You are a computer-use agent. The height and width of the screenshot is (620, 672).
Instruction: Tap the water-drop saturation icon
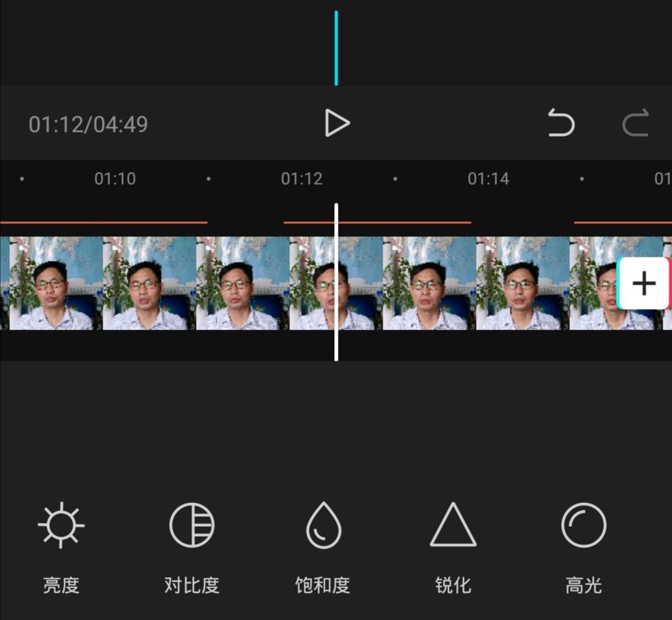[322, 525]
